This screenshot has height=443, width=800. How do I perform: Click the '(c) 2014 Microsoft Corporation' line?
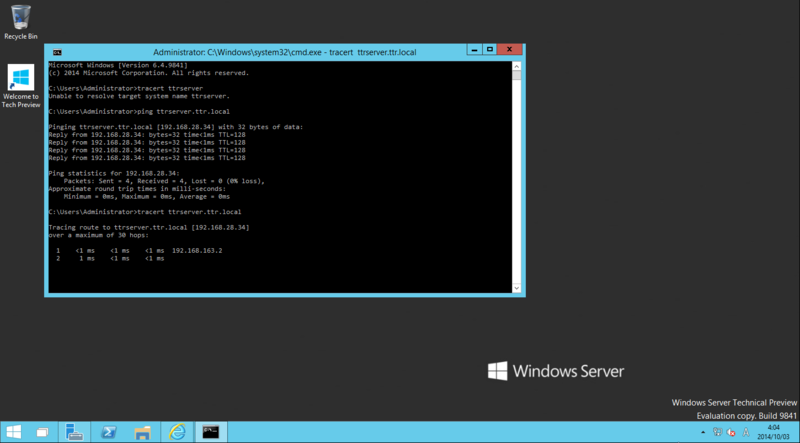click(x=149, y=73)
